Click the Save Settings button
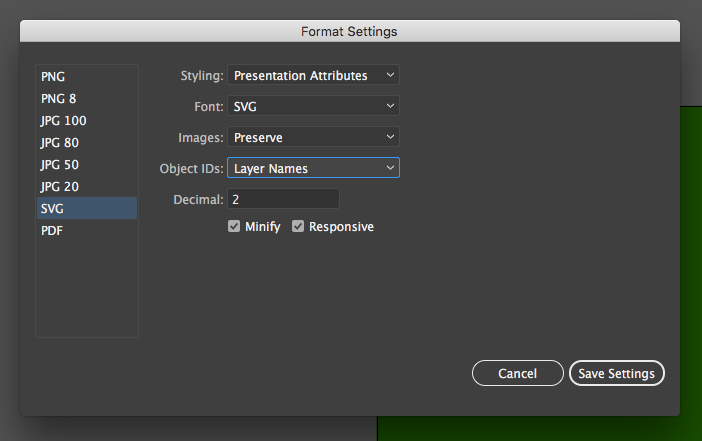The height and width of the screenshot is (441, 702). tap(617, 373)
